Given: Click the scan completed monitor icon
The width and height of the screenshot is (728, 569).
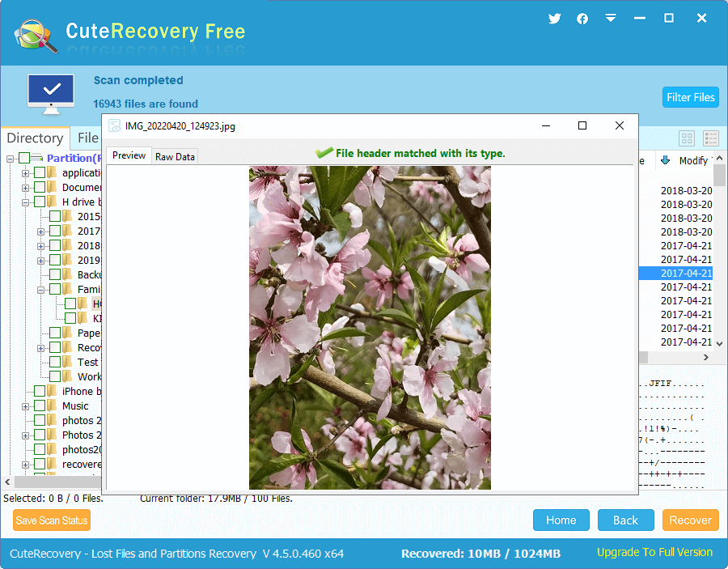Looking at the screenshot, I should [51, 94].
